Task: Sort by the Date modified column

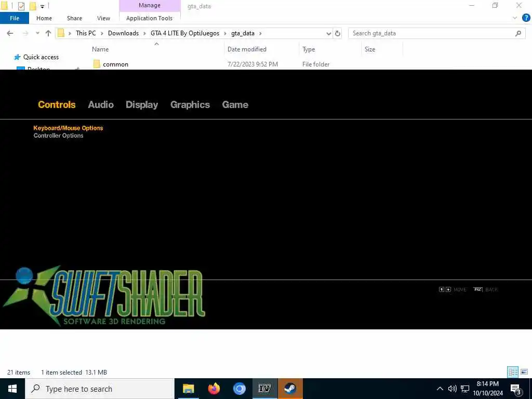Action: pos(247,49)
